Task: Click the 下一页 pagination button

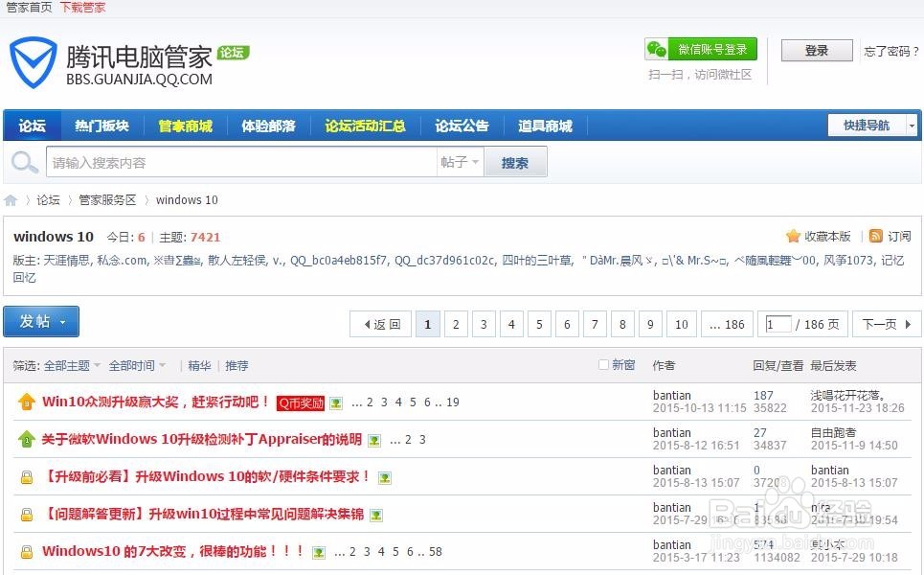Action: click(887, 324)
